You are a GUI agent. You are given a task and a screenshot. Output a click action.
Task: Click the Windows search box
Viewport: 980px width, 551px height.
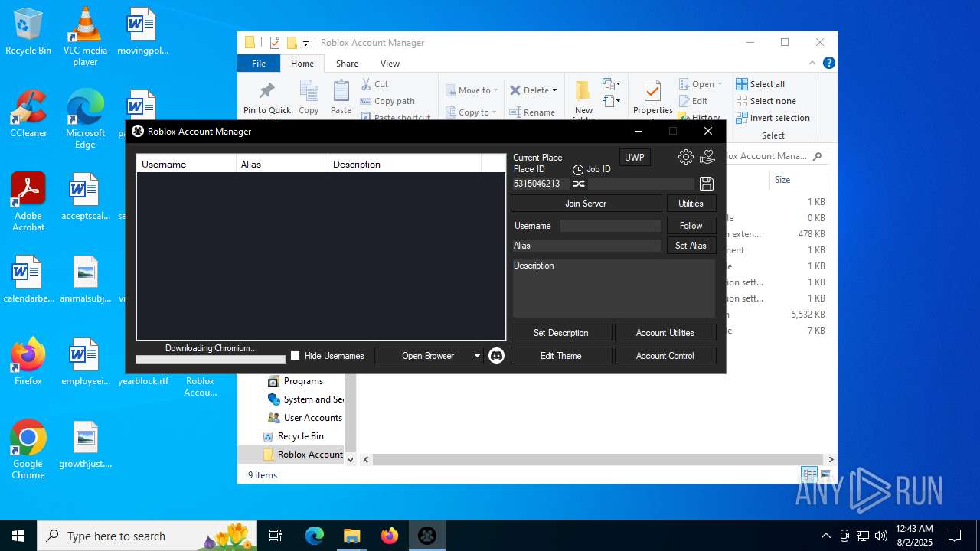click(x=149, y=536)
